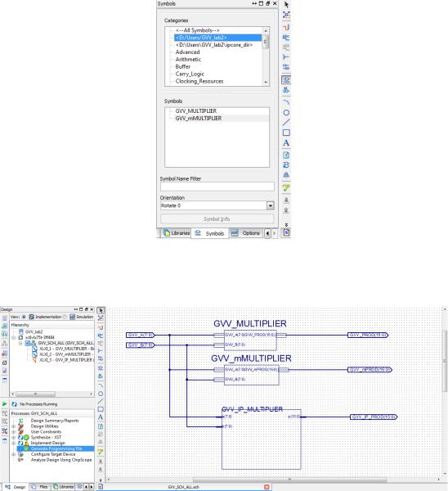This screenshot has width=448, height=491.
Task: Expand the User Constraints process
Action: [x=13, y=432]
